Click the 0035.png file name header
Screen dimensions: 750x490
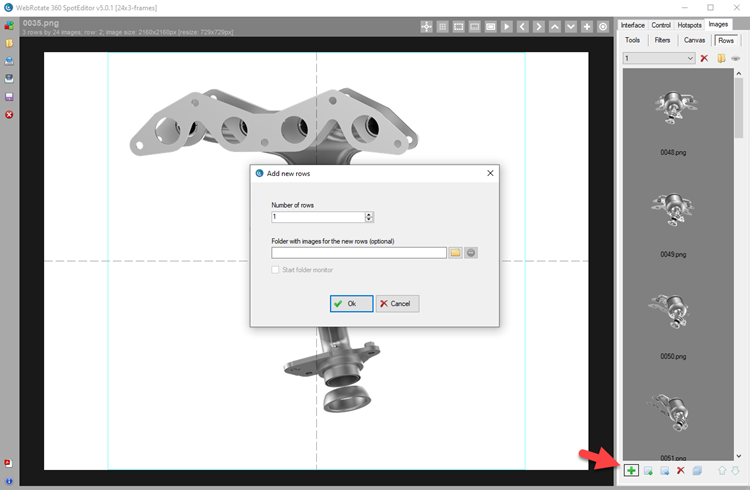pos(41,23)
